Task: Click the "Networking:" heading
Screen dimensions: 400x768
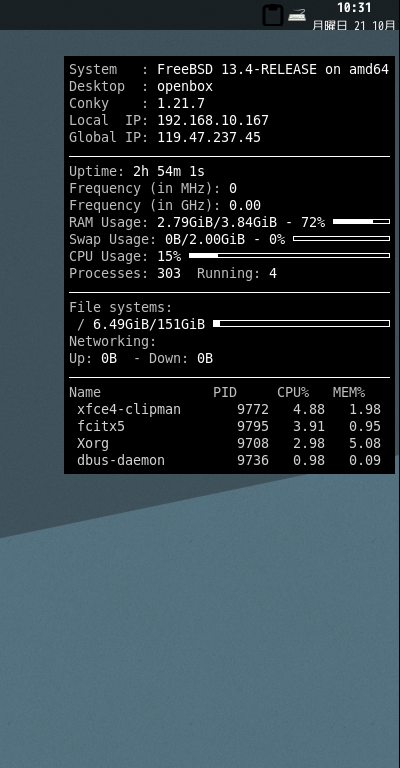Action: (x=113, y=341)
